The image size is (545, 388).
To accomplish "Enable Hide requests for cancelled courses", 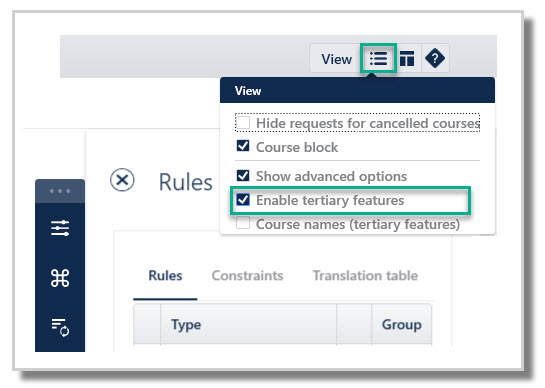I will tap(243, 123).
